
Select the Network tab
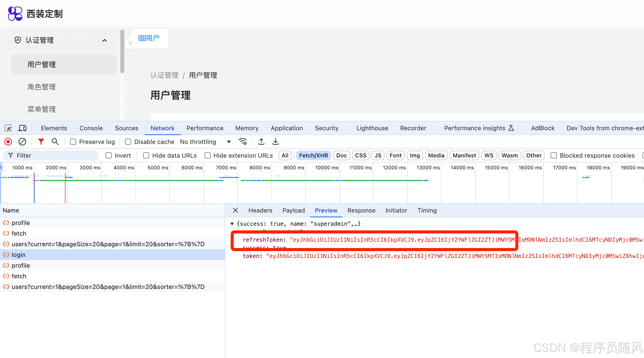(162, 128)
